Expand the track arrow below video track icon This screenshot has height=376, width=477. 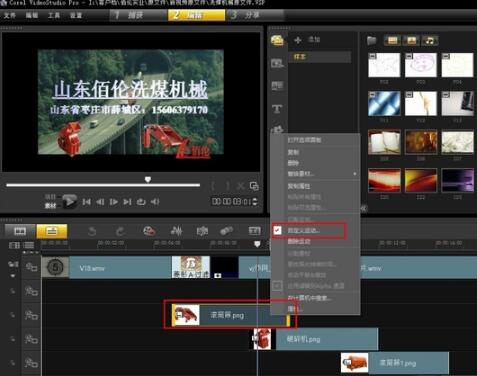(x=13, y=276)
